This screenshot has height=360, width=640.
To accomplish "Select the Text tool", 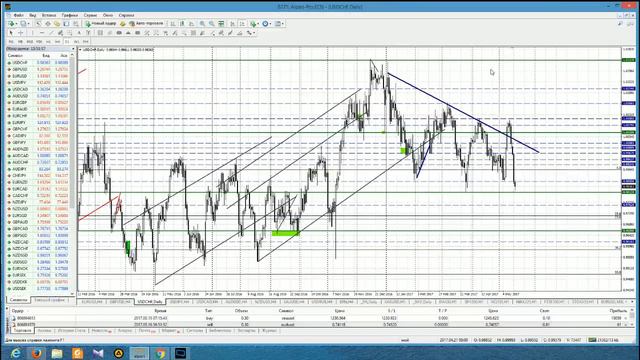I will pos(79,33).
